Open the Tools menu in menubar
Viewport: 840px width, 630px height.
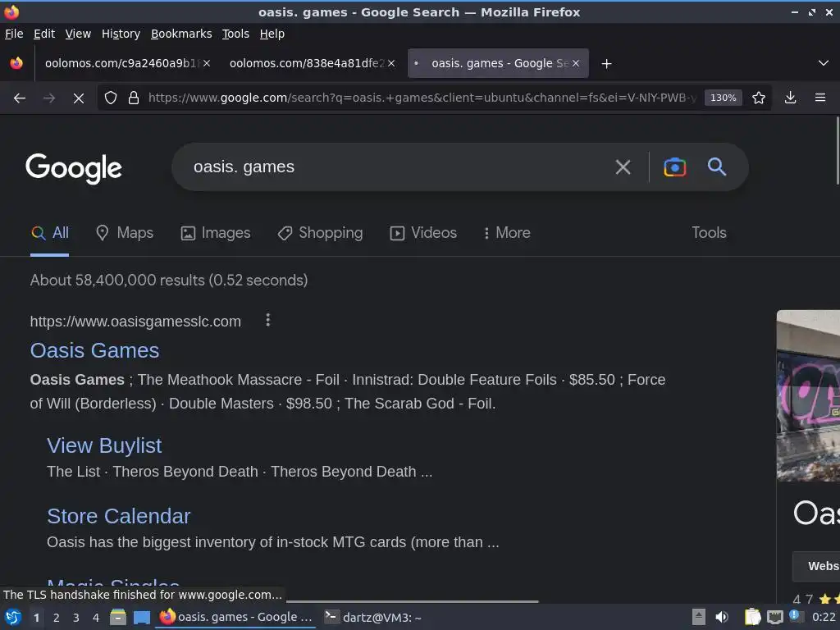[x=235, y=34]
